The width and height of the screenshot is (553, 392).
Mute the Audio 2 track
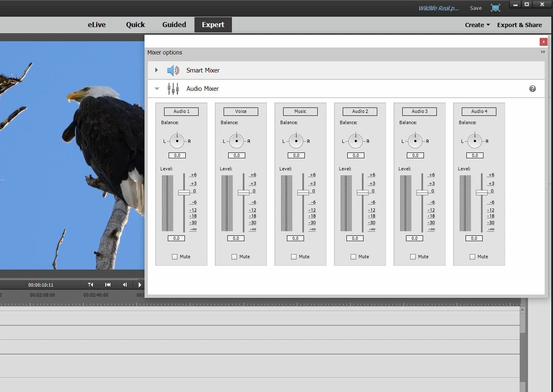(x=354, y=257)
